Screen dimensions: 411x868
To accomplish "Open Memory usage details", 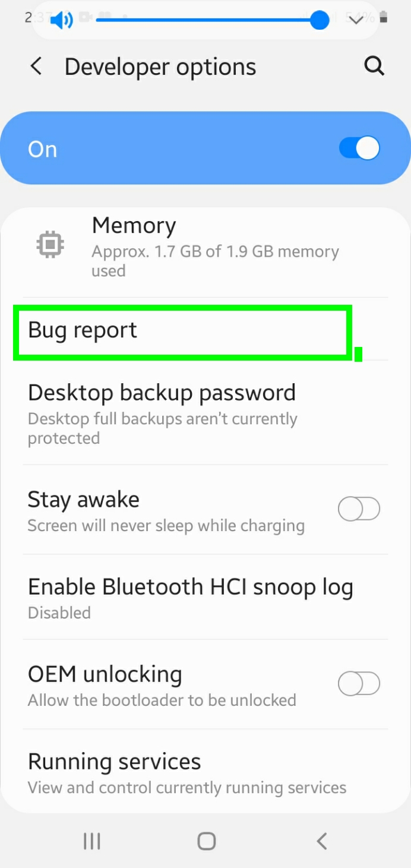I will click(x=205, y=246).
